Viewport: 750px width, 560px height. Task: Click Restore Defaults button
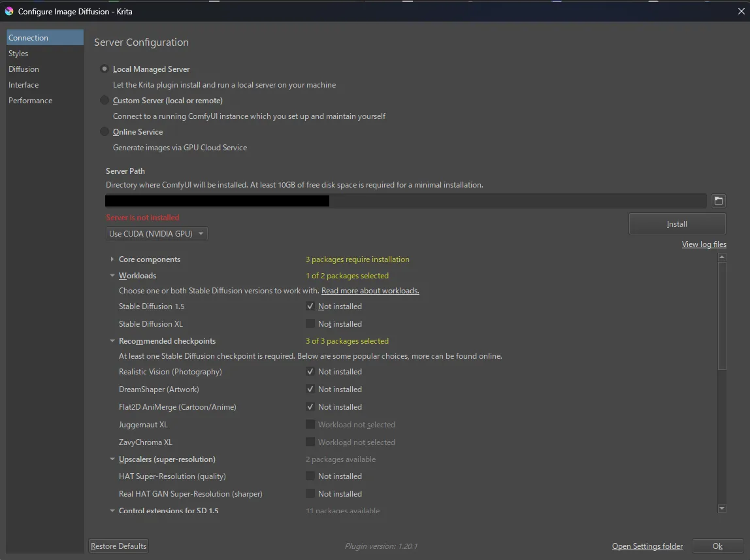coord(119,546)
